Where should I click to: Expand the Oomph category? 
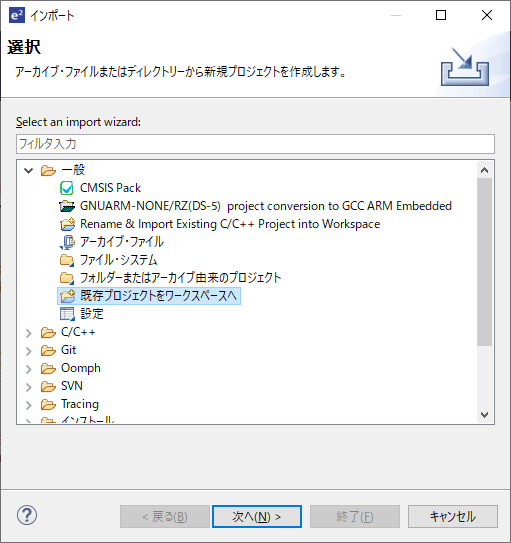click(29, 369)
